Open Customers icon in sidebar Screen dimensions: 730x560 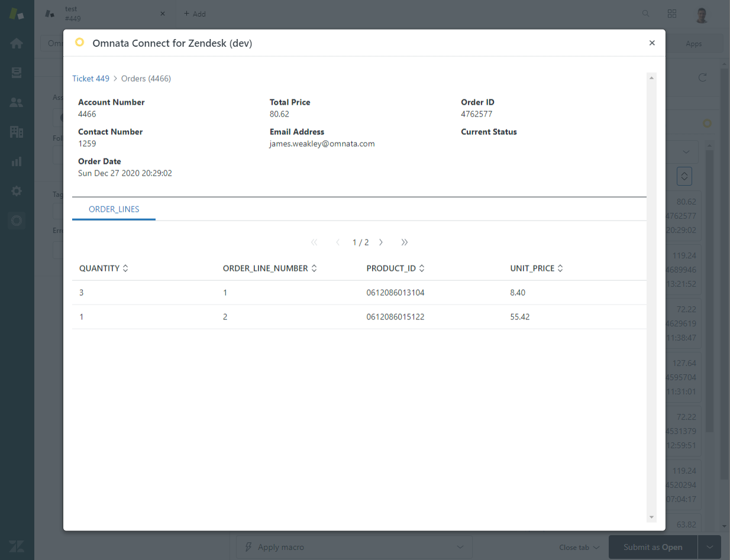click(x=17, y=102)
